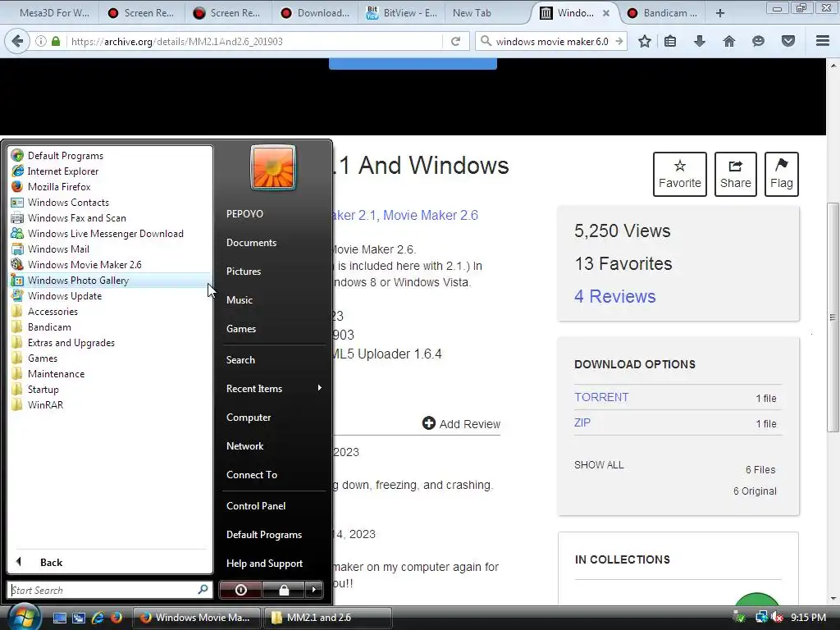Favorite this archive.org item
840x630 pixels.
tap(680, 174)
